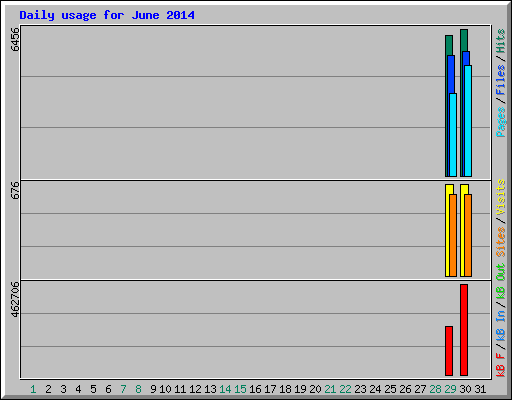The width and height of the screenshot is (512, 400).
Task: Click day 30 on the x-axis
Action: 465,389
